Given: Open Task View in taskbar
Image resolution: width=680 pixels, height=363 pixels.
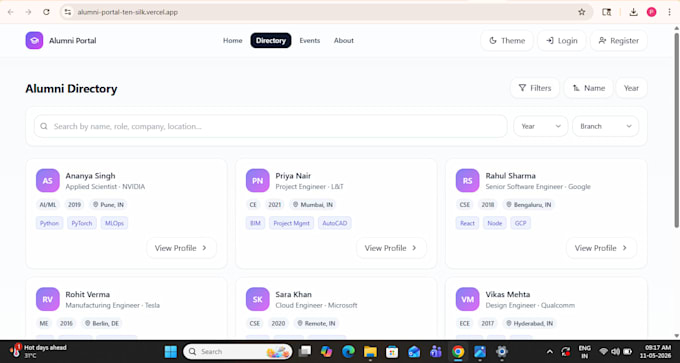Looking at the screenshot, I should [x=305, y=352].
